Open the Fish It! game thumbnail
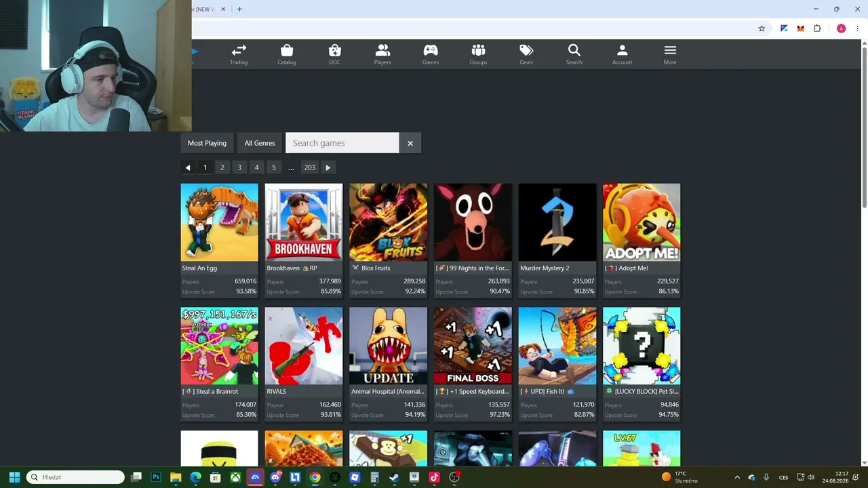Viewport: 868px width, 488px height. click(557, 346)
